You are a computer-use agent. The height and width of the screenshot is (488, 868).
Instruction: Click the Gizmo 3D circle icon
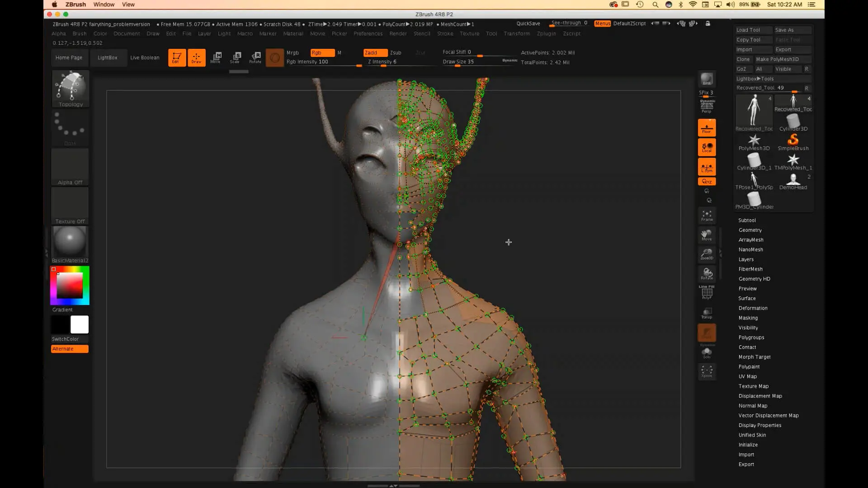(x=274, y=58)
